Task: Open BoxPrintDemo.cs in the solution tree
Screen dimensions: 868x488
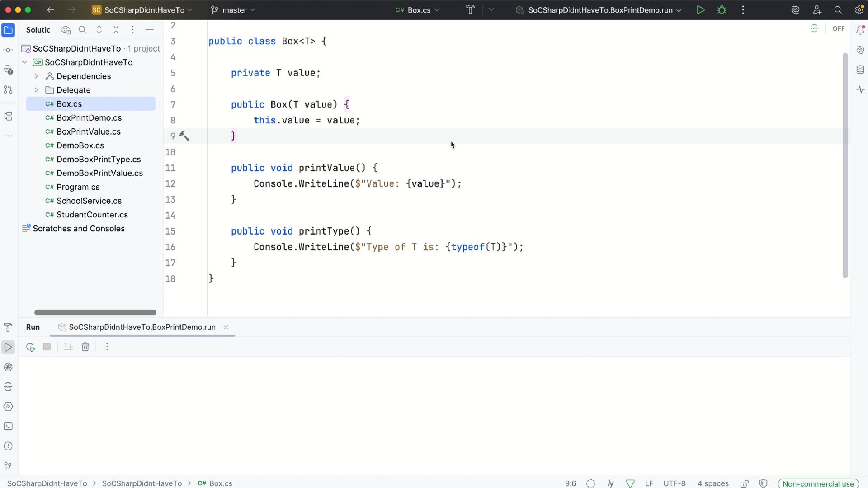Action: [89, 118]
